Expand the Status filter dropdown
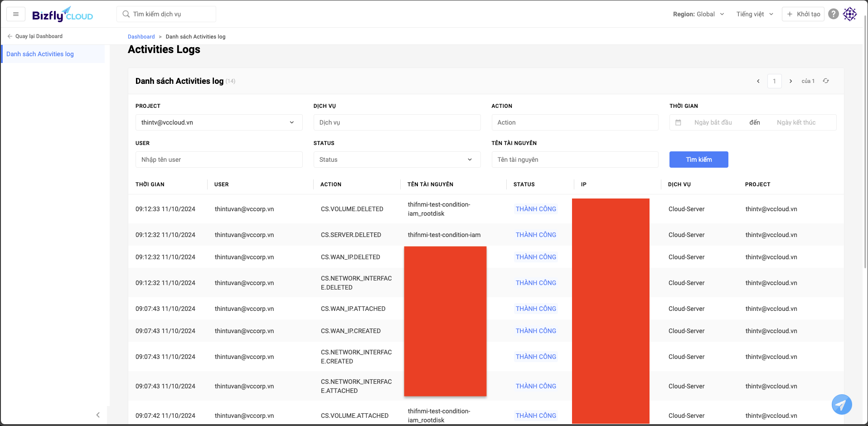Screen dimensions: 868x426 point(397,160)
